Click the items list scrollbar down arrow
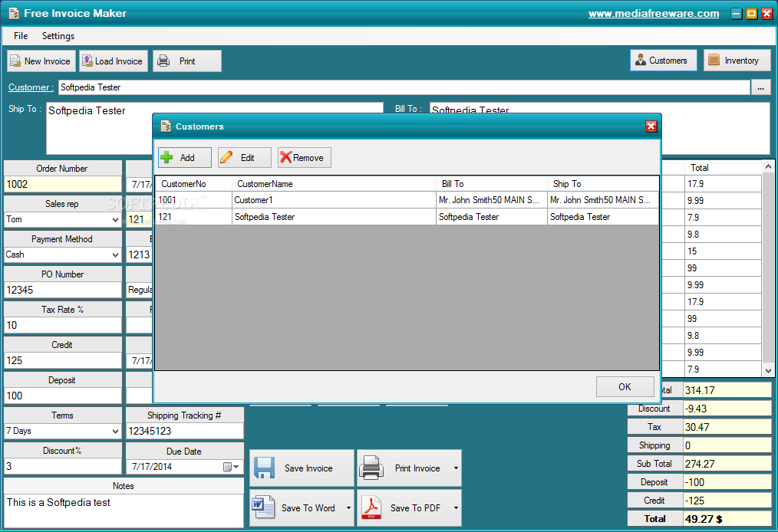 [x=768, y=370]
